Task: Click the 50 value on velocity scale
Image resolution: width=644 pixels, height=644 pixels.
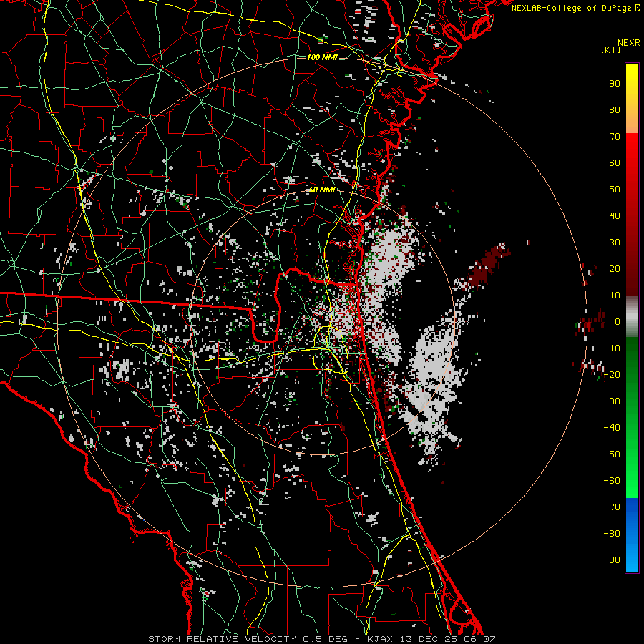Action: 615,190
